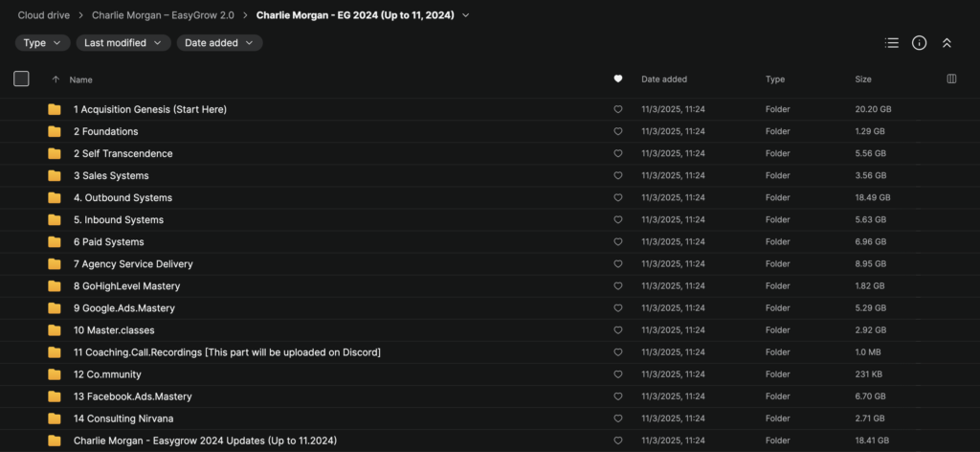980x452 pixels.
Task: Toggle favourite heart for Paid Systems
Action: 617,242
